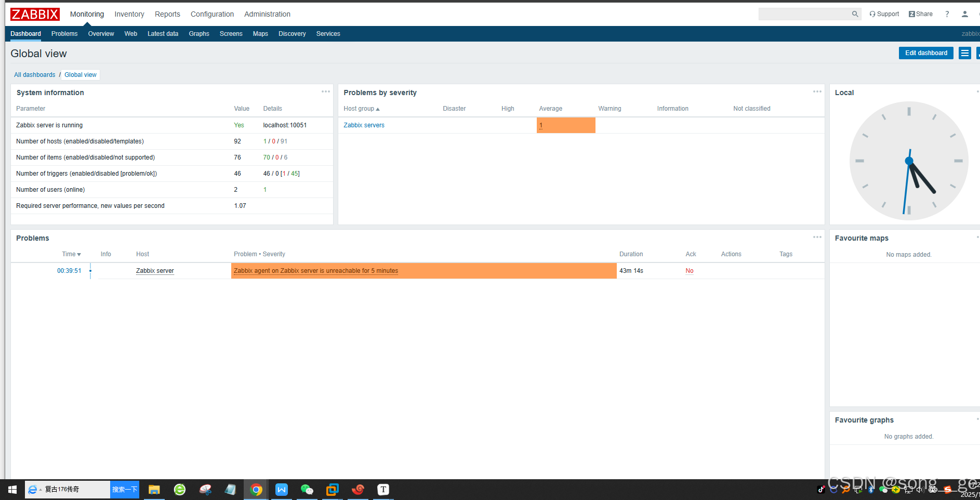Open the user profile icon

965,14
